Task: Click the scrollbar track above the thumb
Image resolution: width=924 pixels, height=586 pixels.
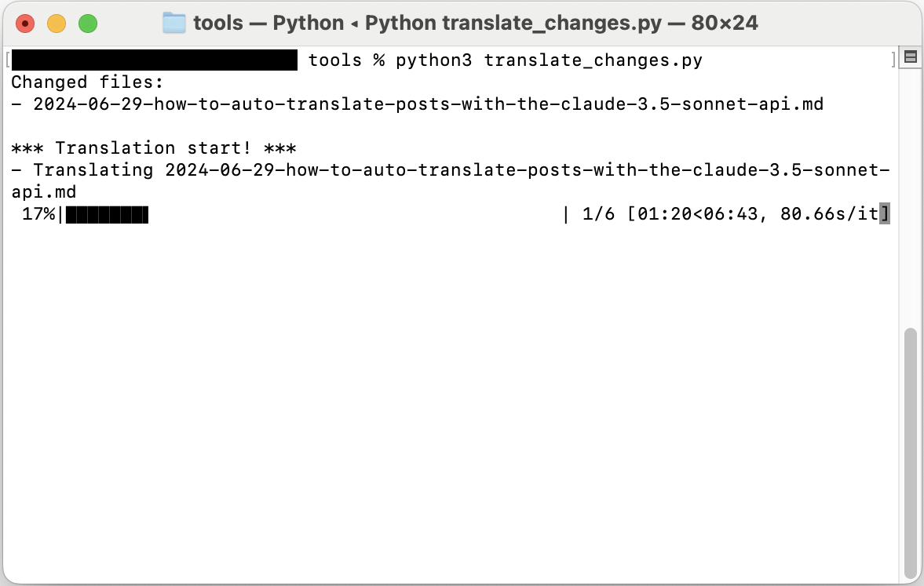Action: click(911, 195)
